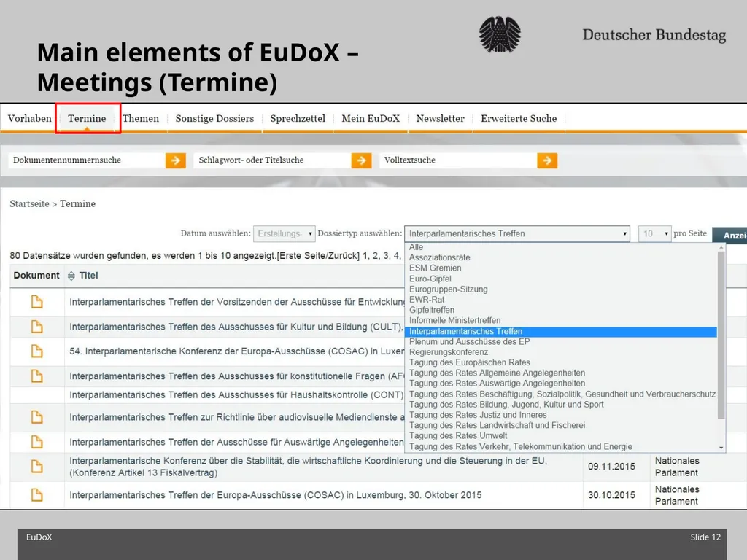747x560 pixels.
Task: Click the Deutscher Bundestag eagle logo
Action: 500,34
